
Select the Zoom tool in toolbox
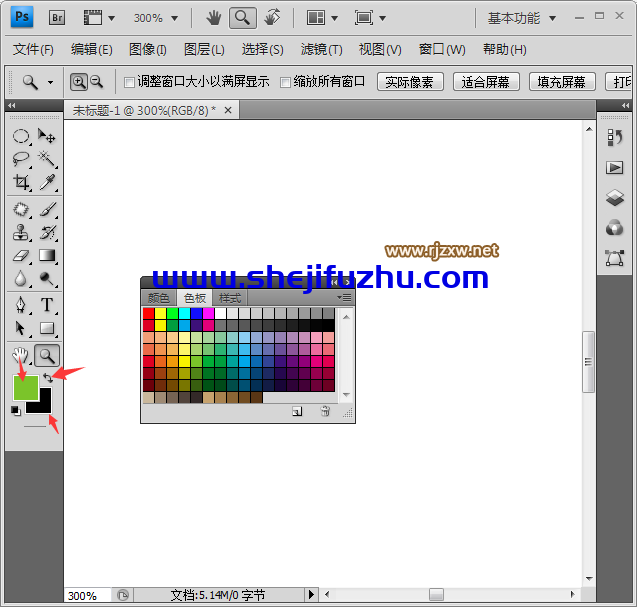click(47, 356)
